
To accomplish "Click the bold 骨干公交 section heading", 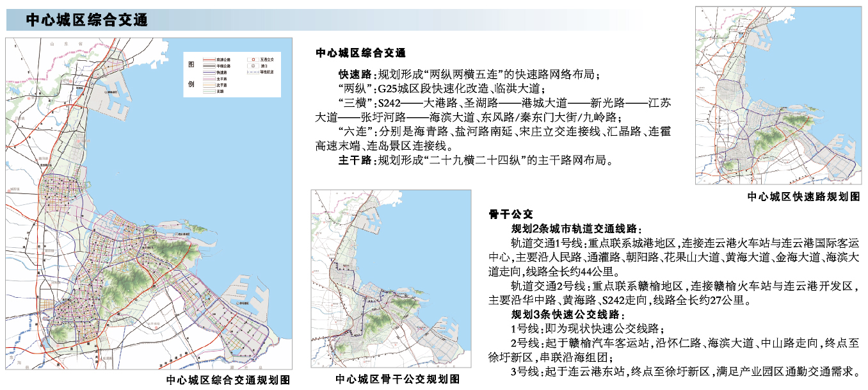I will (507, 214).
